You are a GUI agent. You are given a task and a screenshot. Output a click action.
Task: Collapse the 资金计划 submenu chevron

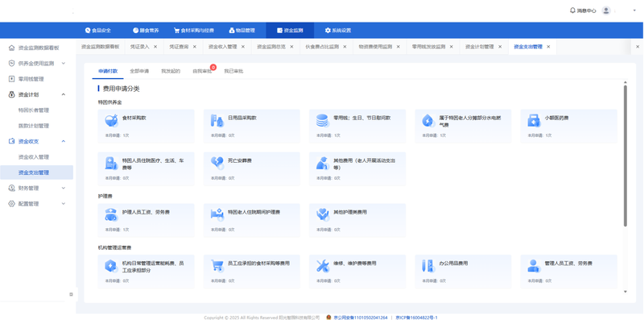coord(64,94)
